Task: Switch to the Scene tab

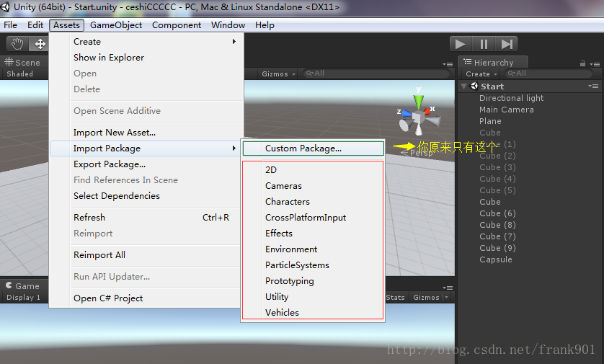Action: 23,63
